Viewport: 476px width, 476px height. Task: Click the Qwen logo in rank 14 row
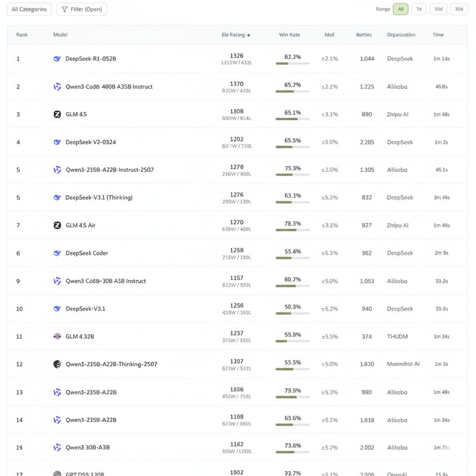click(57, 420)
